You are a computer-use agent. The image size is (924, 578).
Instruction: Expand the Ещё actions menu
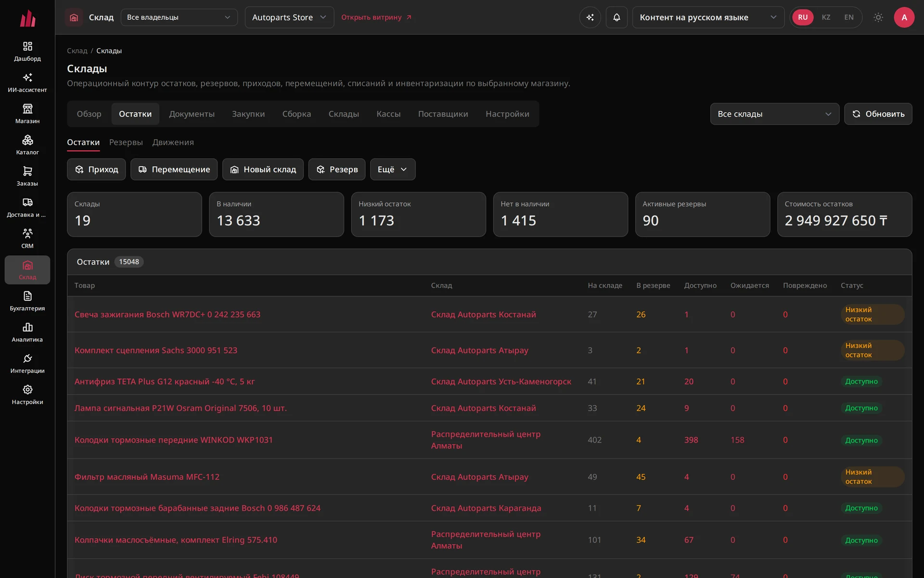point(393,170)
